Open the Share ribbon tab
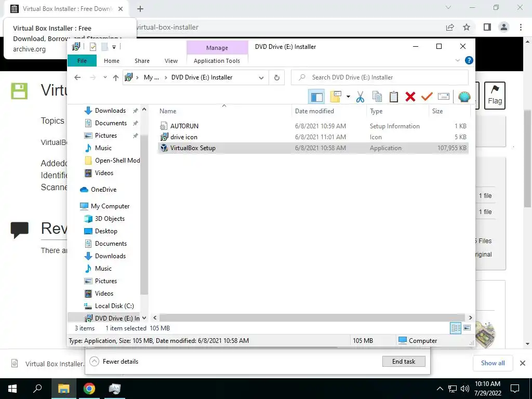 pyautogui.click(x=142, y=61)
